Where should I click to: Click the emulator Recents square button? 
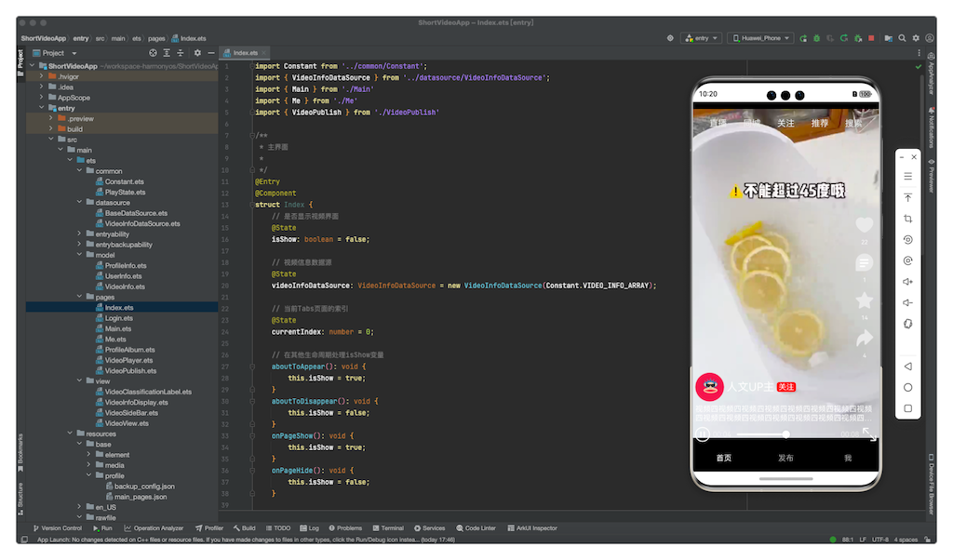908,408
